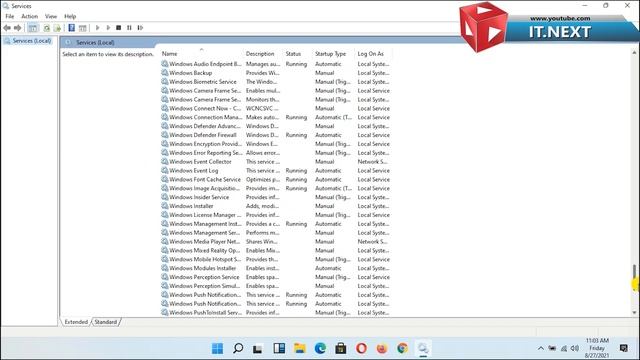Toggle Show/Hide Console Tree toolbar icon
640x360 pixels.
pyautogui.click(x=33, y=28)
